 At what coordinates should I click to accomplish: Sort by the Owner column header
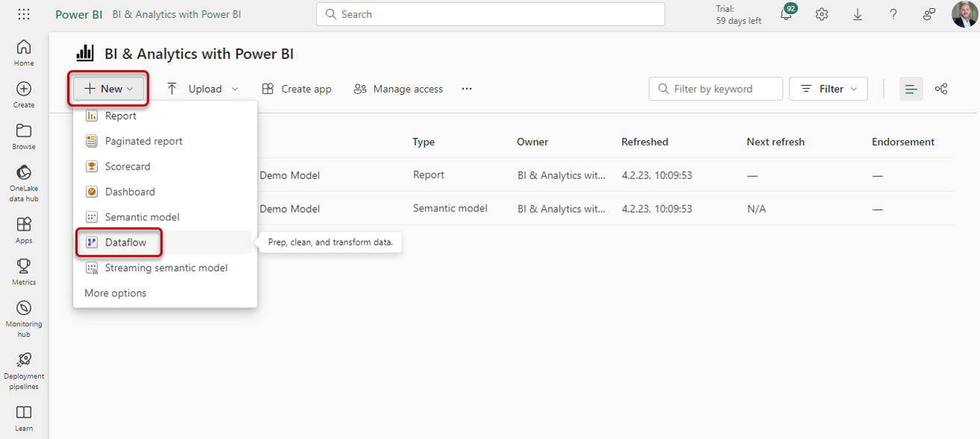[x=533, y=142]
